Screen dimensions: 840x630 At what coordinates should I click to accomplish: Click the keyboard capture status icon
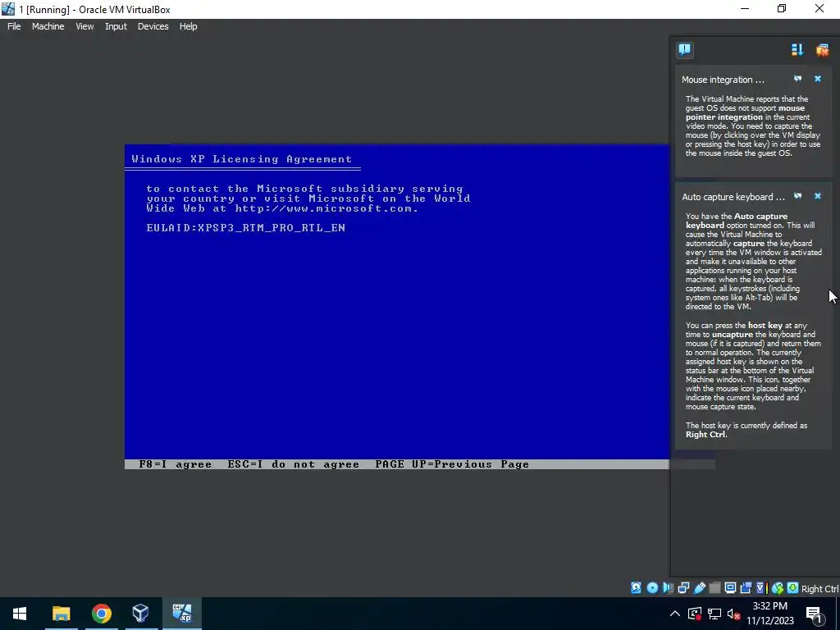pos(793,587)
